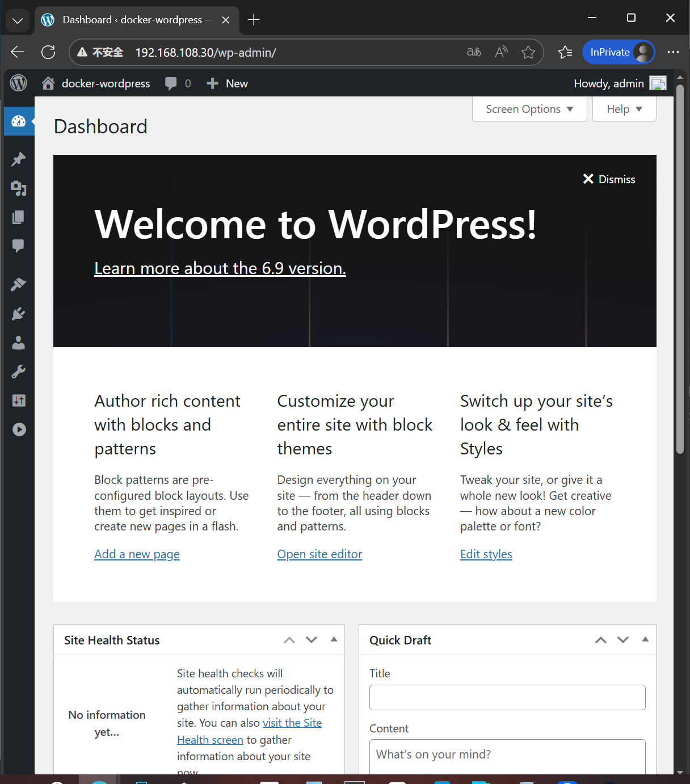The width and height of the screenshot is (690, 784).
Task: Go back with the browser arrow
Action: [18, 52]
